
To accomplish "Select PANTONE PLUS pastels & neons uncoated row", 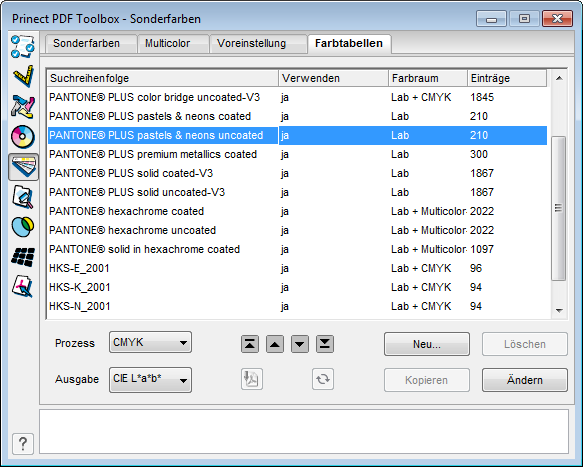I will click(x=297, y=135).
